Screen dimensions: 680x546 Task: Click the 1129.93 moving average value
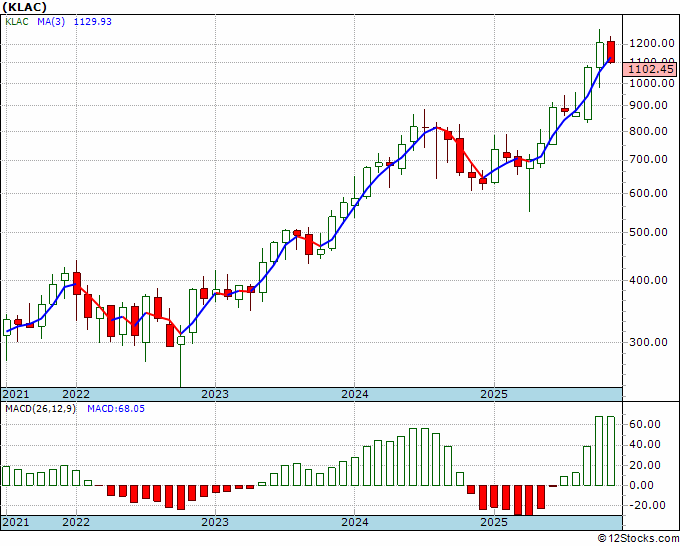(93, 22)
